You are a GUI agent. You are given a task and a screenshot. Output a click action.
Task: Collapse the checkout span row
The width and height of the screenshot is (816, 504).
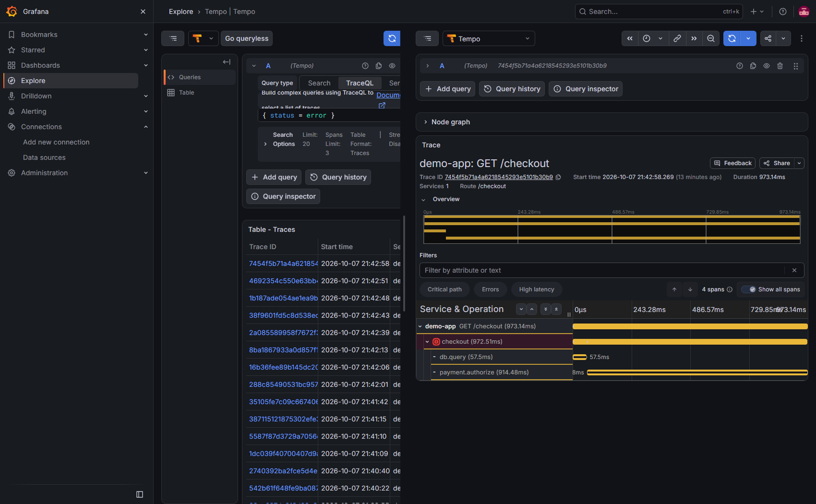click(x=427, y=342)
